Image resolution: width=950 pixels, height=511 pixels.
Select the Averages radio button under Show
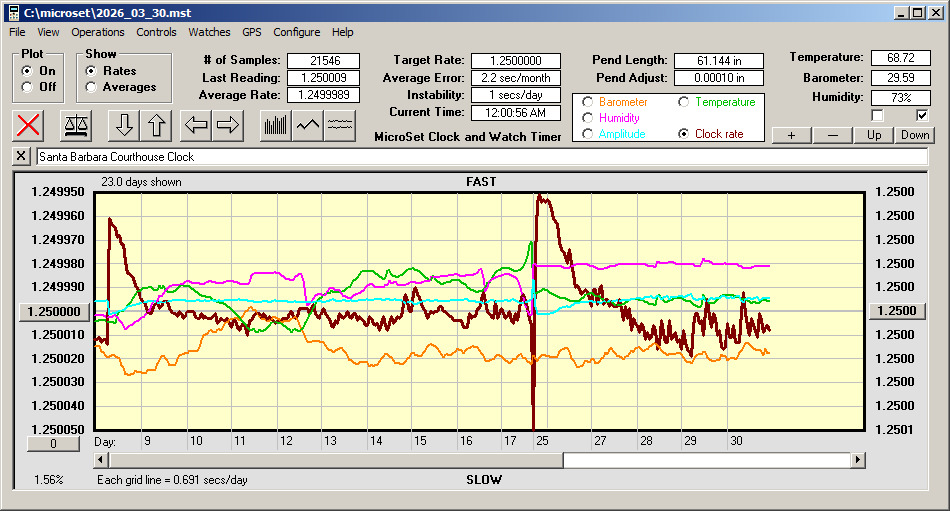click(92, 87)
